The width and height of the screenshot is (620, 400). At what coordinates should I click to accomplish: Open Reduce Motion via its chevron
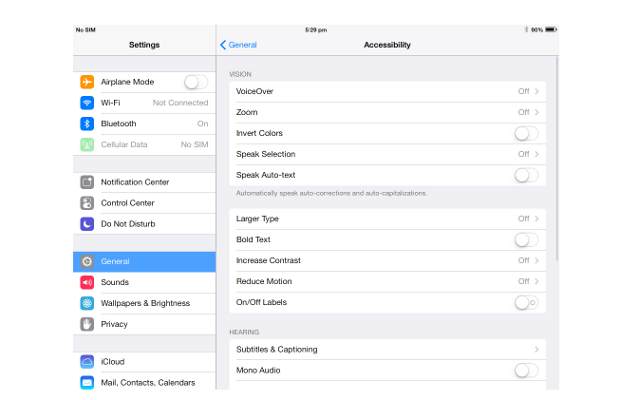(537, 281)
